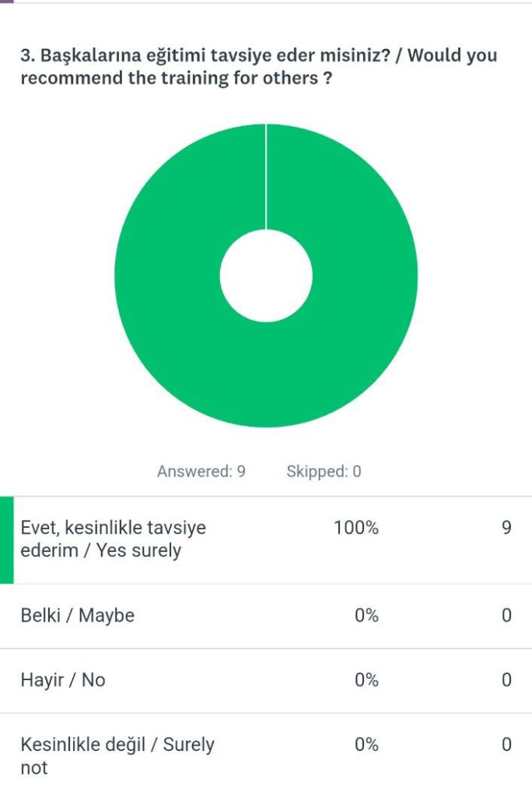Screen dimensions: 532x797
Task: Click the "Answered: 9" label
Action: 201,472
